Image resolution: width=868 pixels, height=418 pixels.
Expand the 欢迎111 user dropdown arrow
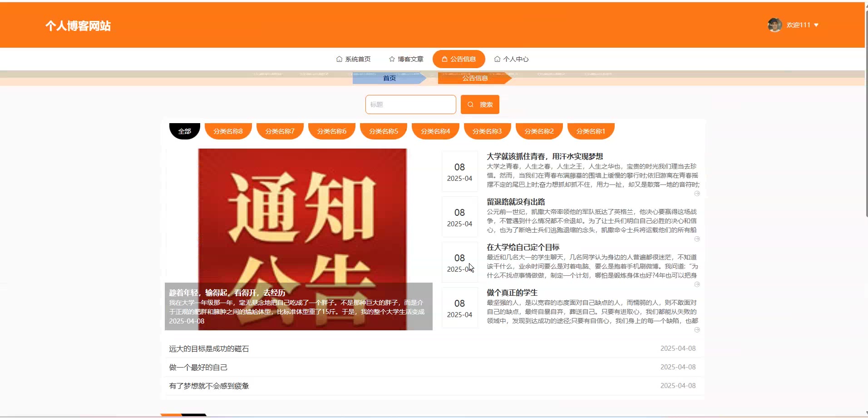click(816, 25)
